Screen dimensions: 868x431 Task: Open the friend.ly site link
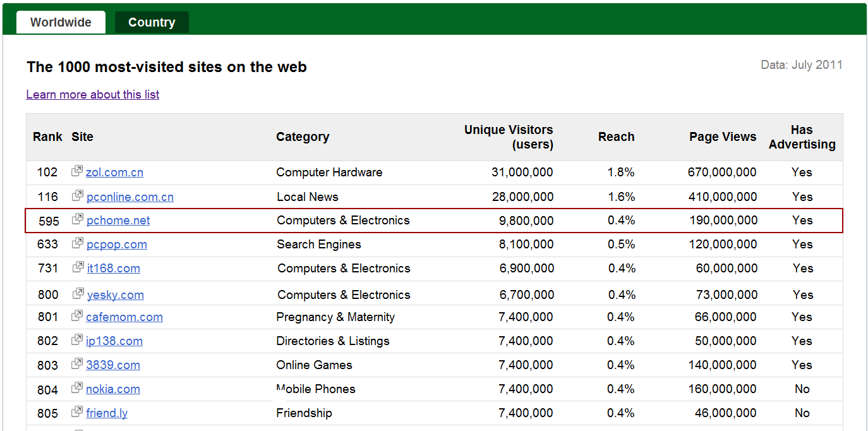[x=107, y=413]
